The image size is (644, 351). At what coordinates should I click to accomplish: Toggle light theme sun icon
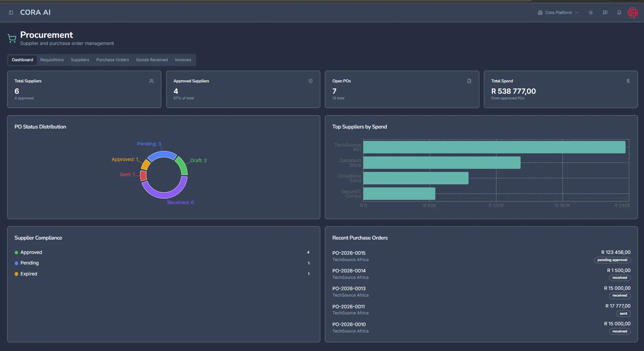(x=591, y=12)
